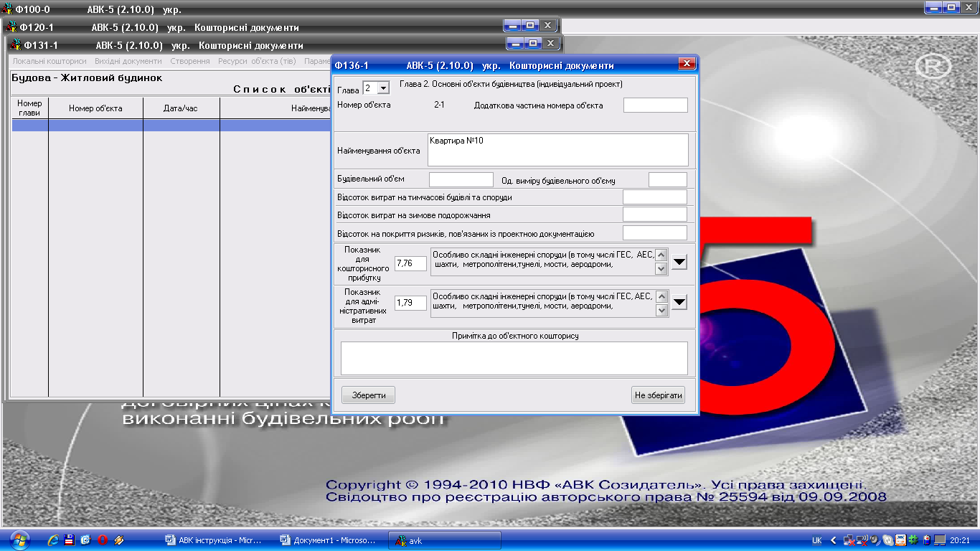
Task: Click the green gear tray icon
Action: click(913, 540)
